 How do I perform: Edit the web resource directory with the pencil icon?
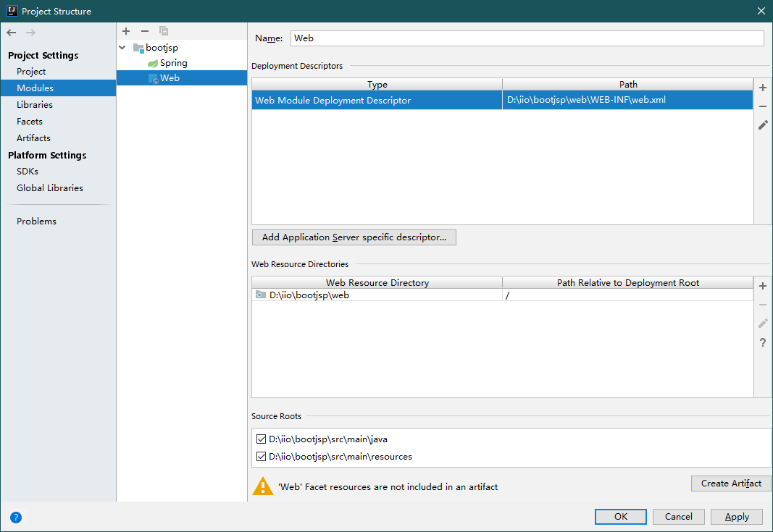tap(763, 324)
